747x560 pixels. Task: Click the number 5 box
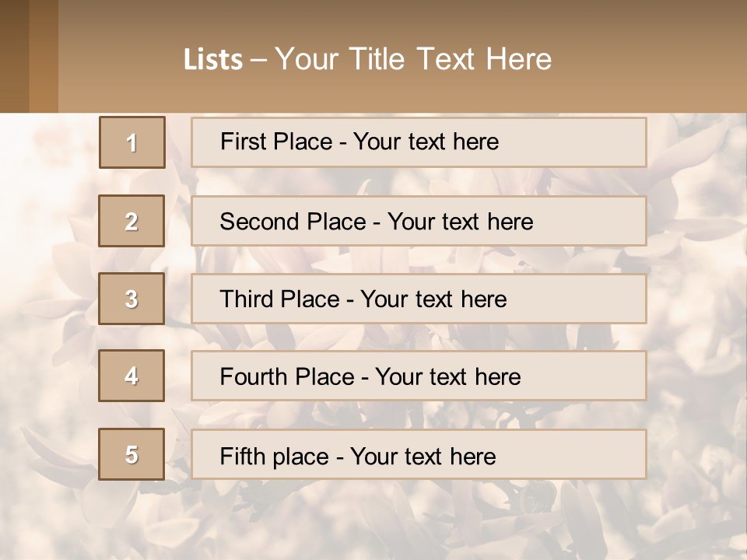132,454
